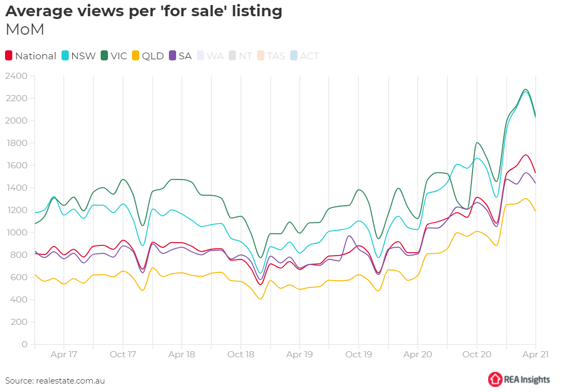Hide the NSW series via its legend label
This screenshot has width=562, height=392.
click(x=83, y=56)
